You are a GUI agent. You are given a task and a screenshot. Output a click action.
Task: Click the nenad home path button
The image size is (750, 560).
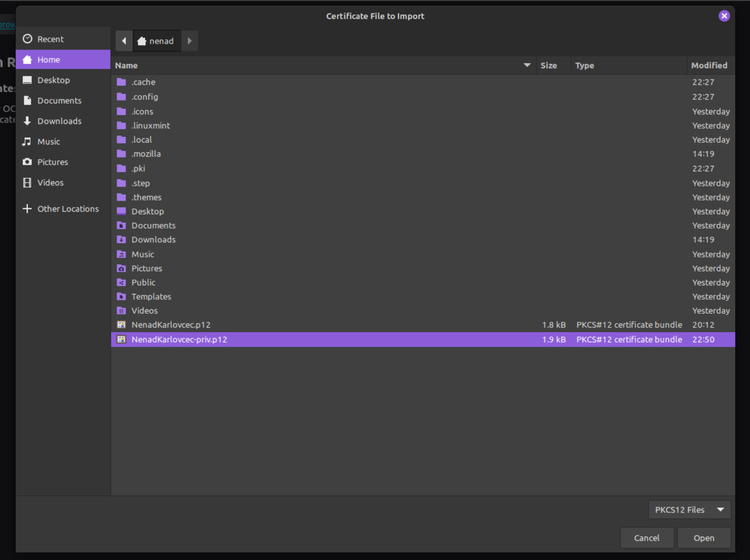tap(156, 41)
